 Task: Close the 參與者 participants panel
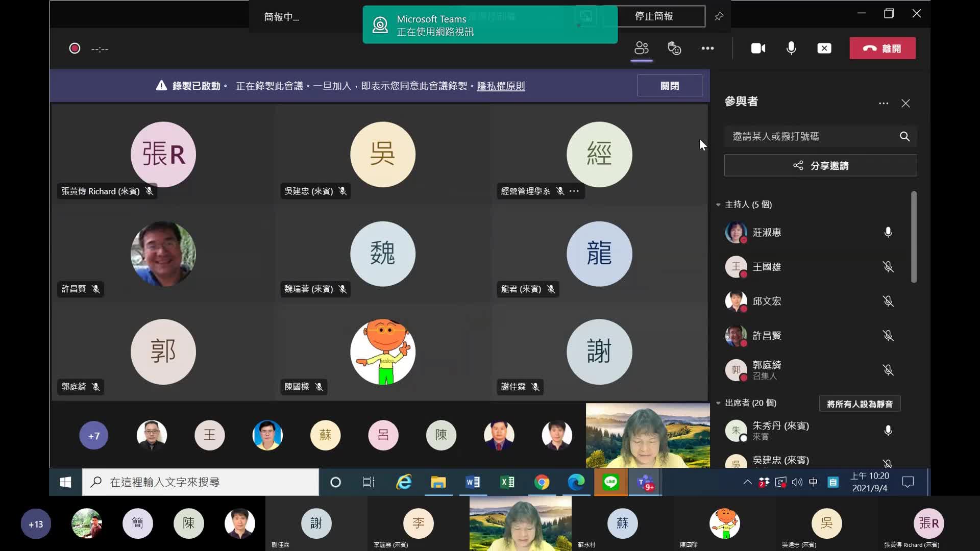[905, 103]
